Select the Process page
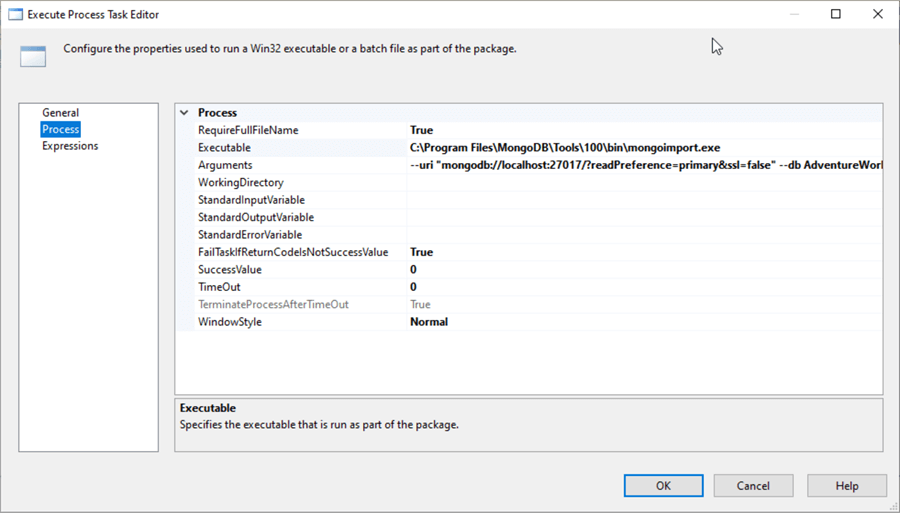Viewport: 900px width, 513px height. coord(60,129)
